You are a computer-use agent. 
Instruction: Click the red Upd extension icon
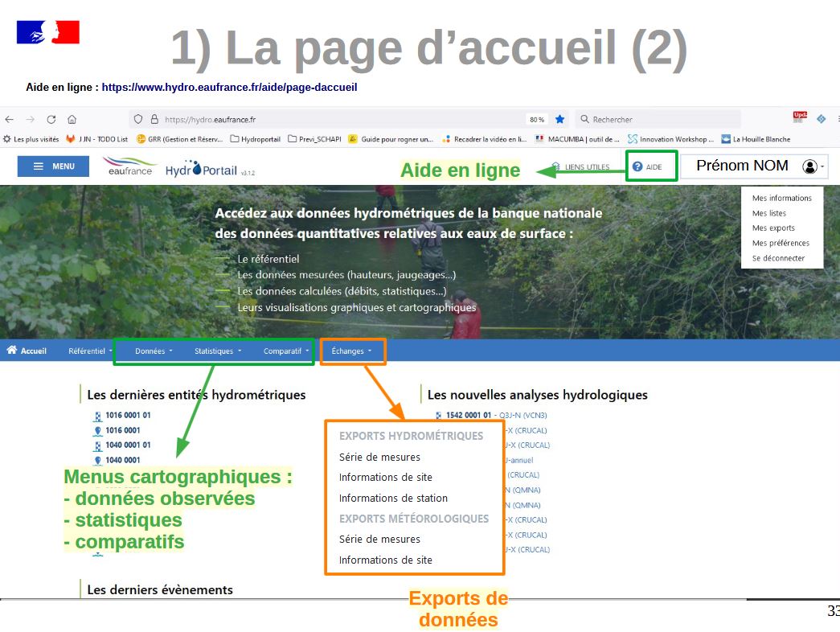(800, 117)
